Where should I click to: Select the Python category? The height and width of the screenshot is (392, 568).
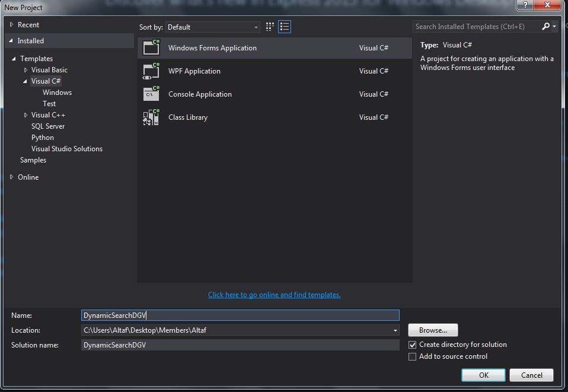42,138
